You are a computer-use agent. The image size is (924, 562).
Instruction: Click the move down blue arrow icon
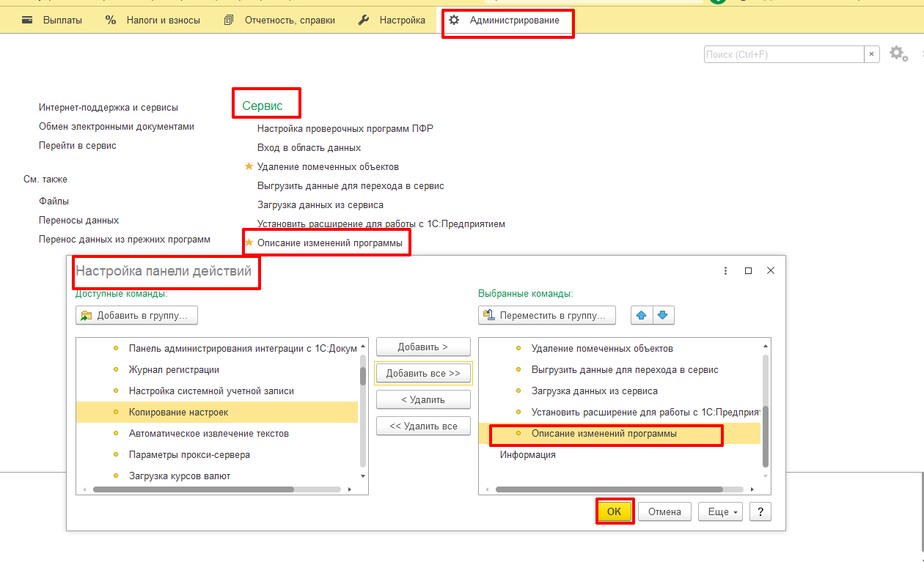click(x=663, y=316)
